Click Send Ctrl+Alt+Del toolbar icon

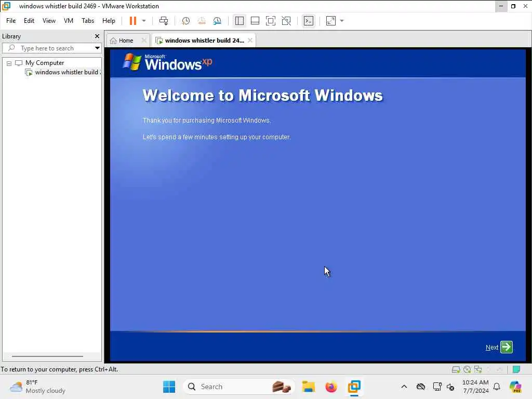click(164, 21)
